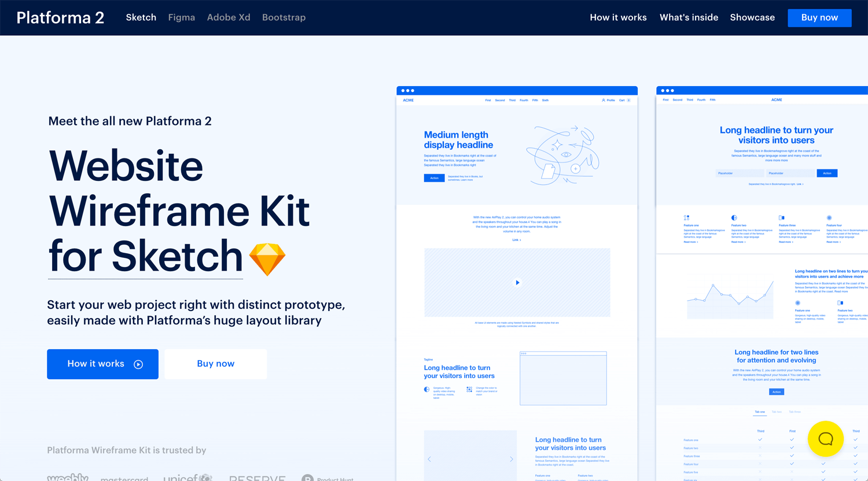The image size is (868, 481).
Task: Click the blue How it works hero button
Action: point(102,364)
